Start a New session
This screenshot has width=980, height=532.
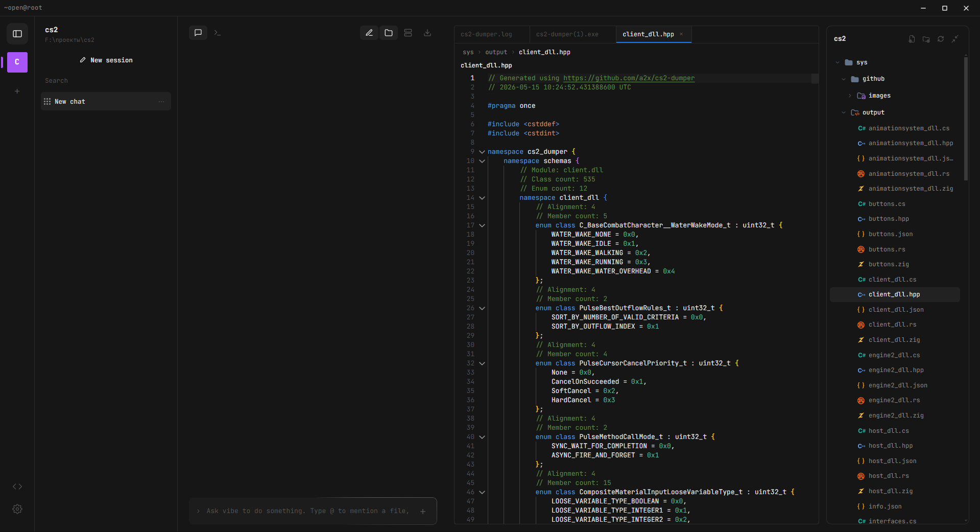coord(106,60)
